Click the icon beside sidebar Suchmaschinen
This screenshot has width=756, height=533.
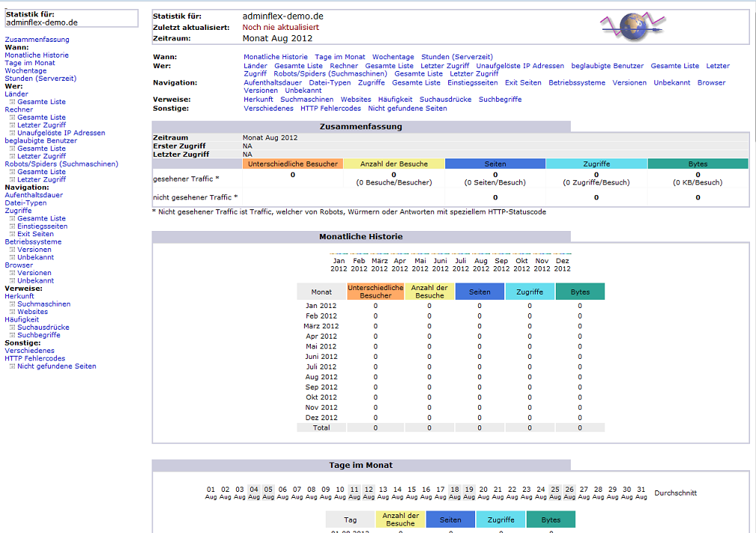[13, 304]
